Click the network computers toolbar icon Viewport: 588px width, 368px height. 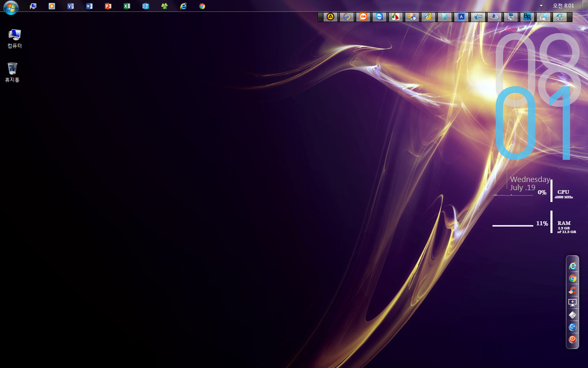point(510,17)
